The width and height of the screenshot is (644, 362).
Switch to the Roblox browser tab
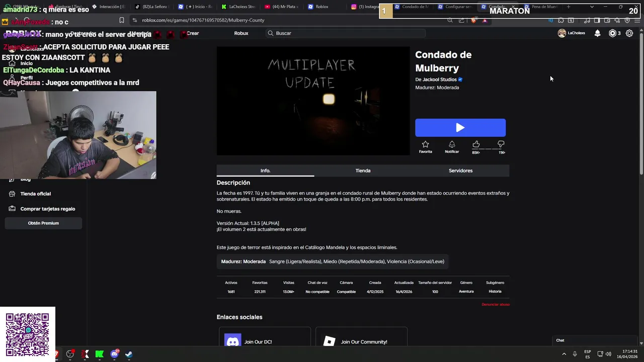pyautogui.click(x=322, y=7)
